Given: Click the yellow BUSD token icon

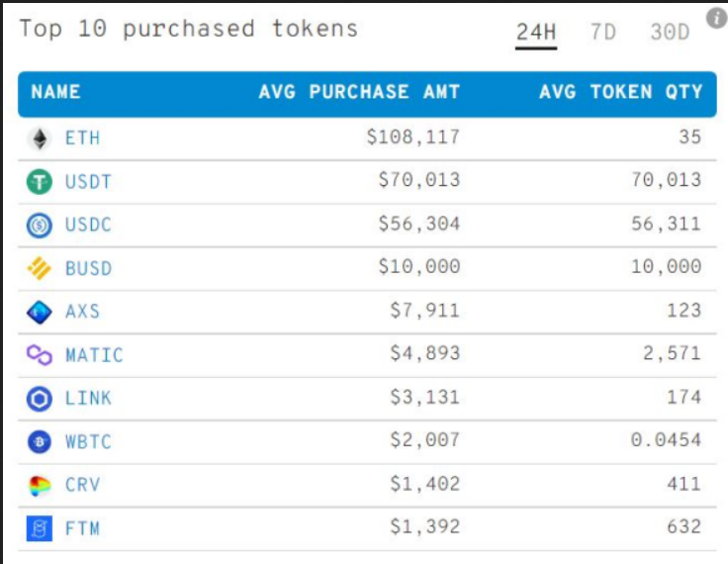Looking at the screenshot, I should click(x=40, y=268).
